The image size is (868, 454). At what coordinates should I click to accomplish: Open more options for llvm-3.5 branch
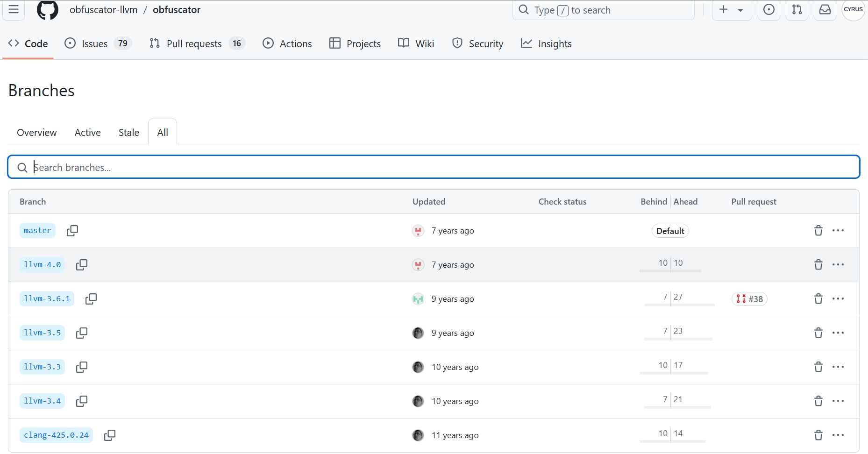tap(838, 333)
